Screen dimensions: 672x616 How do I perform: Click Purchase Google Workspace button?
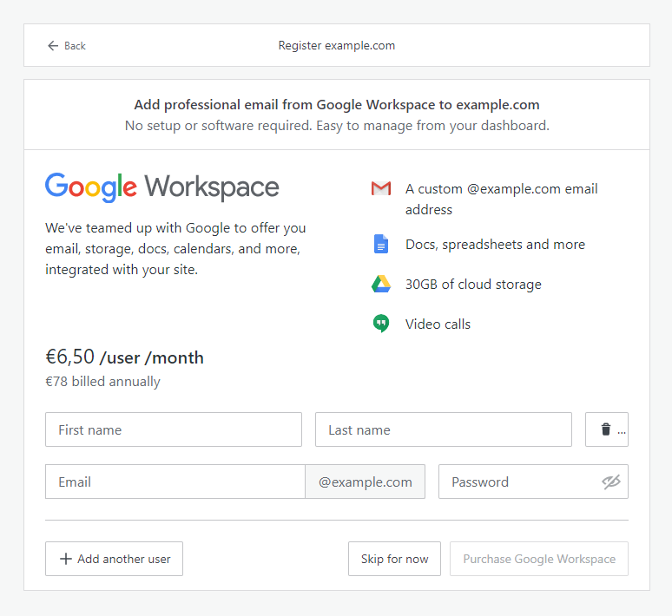539,559
